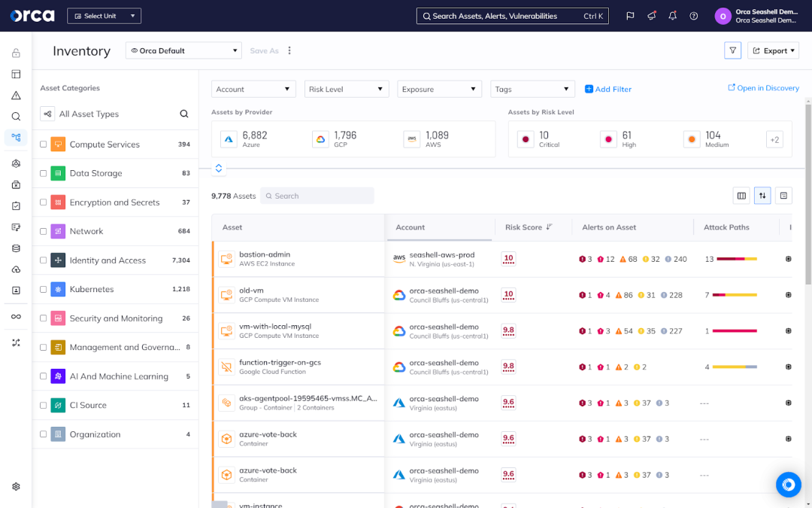Check the Security and Monitoring checkbox
This screenshot has height=508, width=812.
[44, 318]
